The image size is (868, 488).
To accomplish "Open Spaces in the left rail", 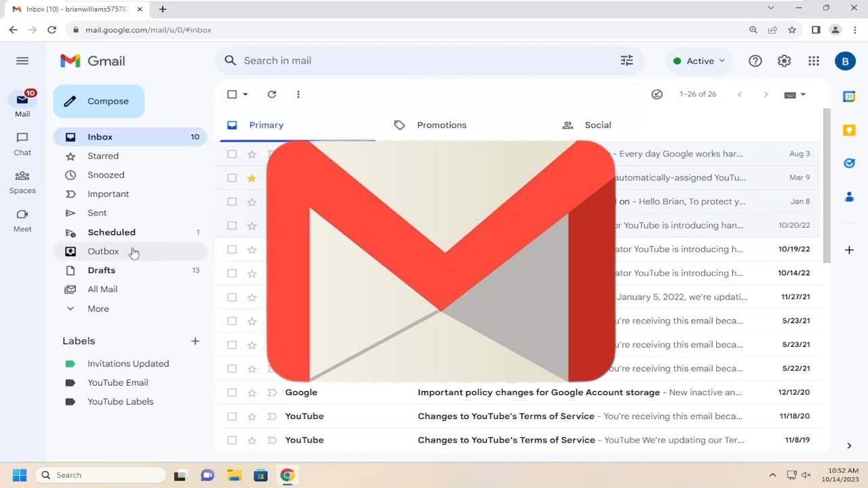I will (22, 182).
